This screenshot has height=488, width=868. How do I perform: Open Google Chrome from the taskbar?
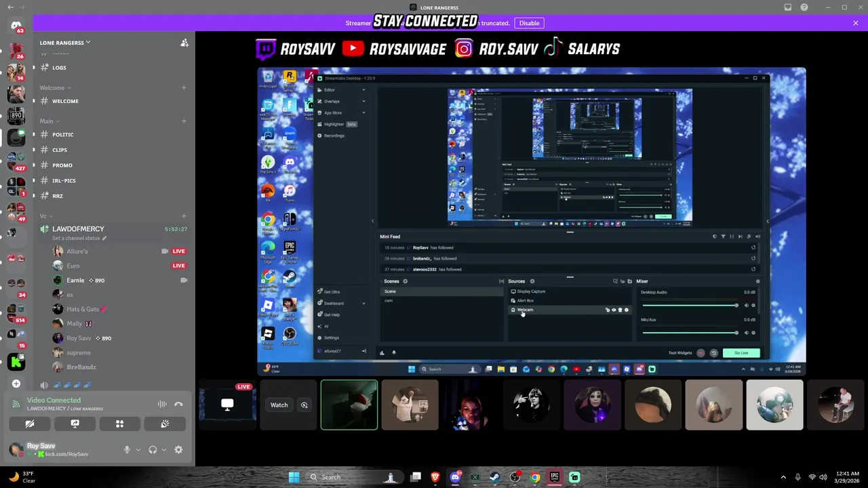coord(535,477)
